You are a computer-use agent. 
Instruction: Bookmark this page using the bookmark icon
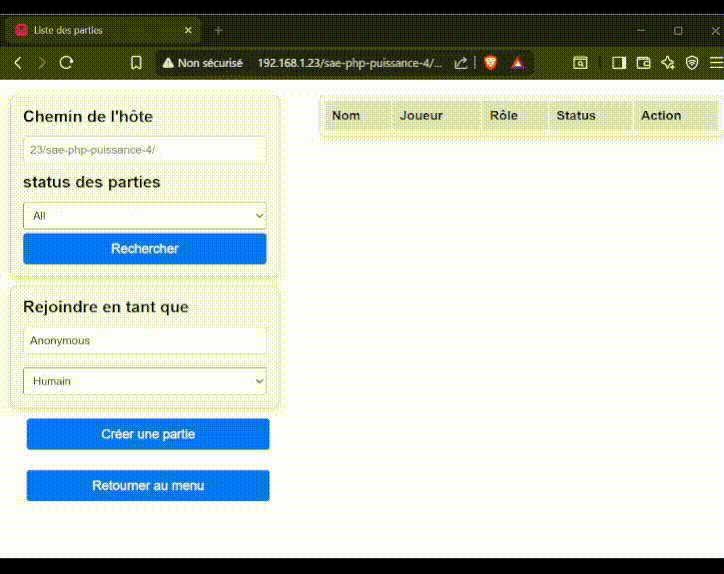136,63
